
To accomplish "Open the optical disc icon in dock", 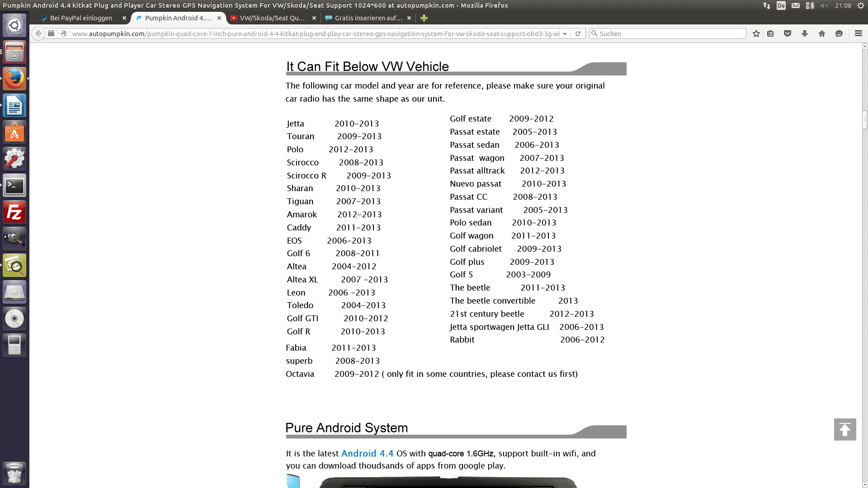I will click(14, 319).
